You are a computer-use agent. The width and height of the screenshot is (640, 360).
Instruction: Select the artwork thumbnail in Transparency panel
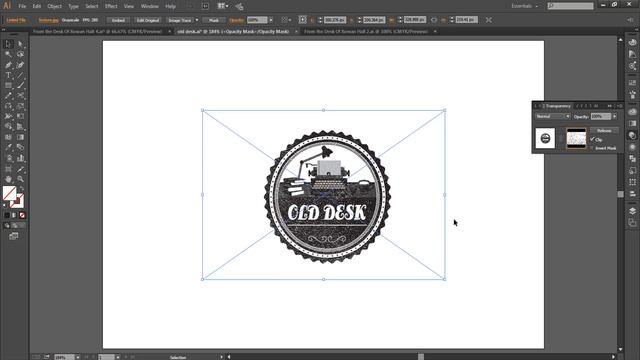(x=545, y=138)
